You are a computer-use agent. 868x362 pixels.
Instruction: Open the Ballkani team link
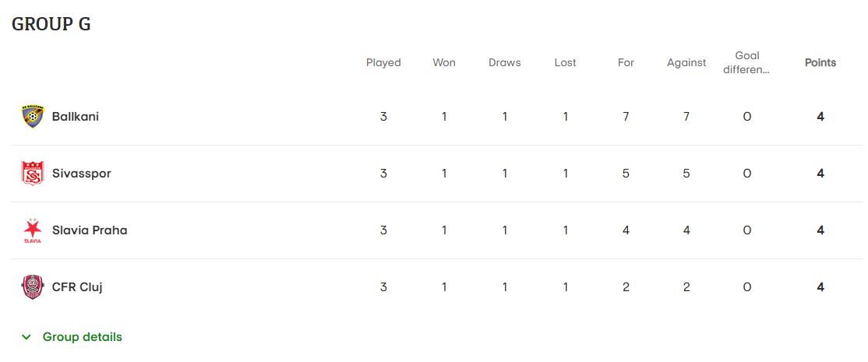click(x=76, y=117)
